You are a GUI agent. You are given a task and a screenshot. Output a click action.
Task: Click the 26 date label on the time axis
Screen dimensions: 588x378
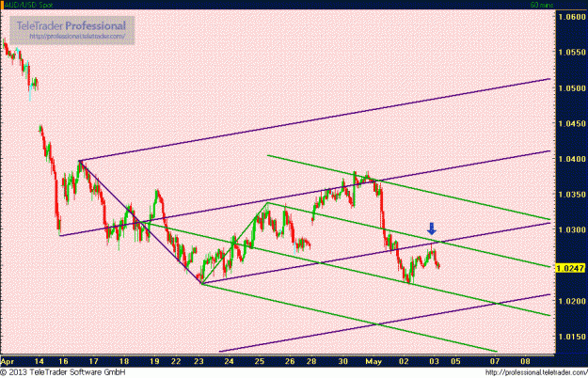(x=290, y=361)
